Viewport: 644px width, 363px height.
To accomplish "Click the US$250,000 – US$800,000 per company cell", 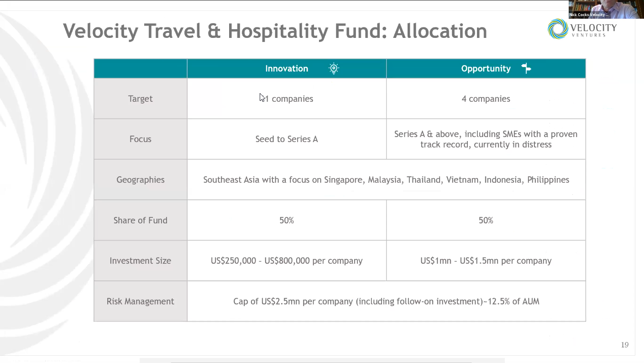I will [x=287, y=261].
